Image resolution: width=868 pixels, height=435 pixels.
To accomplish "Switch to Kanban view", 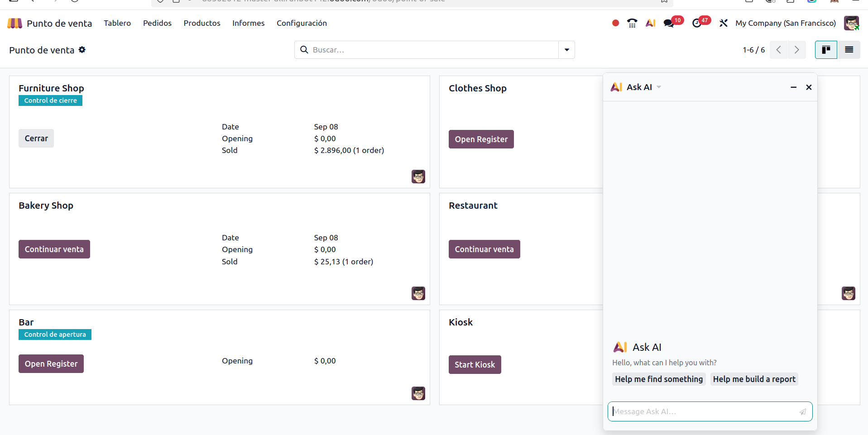I will 826,50.
